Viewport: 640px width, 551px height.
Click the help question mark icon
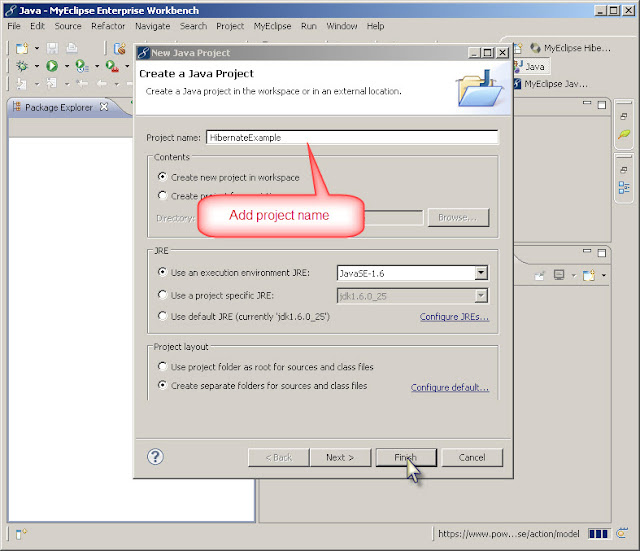(155, 457)
